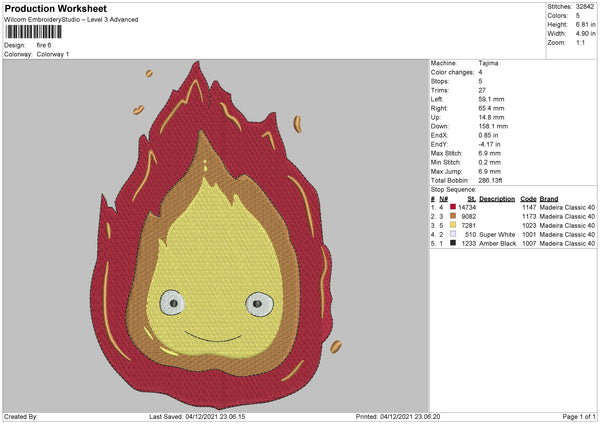This screenshot has width=600, height=424.
Task: Click the 'Stop Sequence:' heading
Action: point(453,190)
